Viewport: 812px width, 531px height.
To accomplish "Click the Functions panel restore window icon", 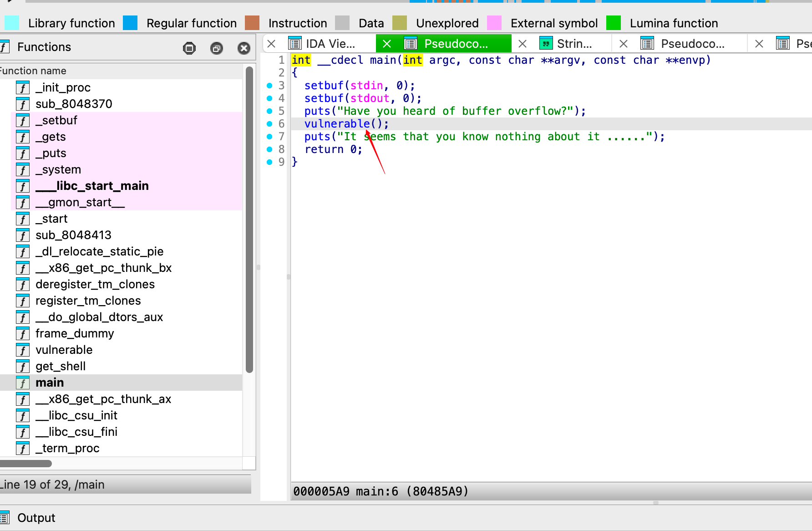I will pos(217,48).
